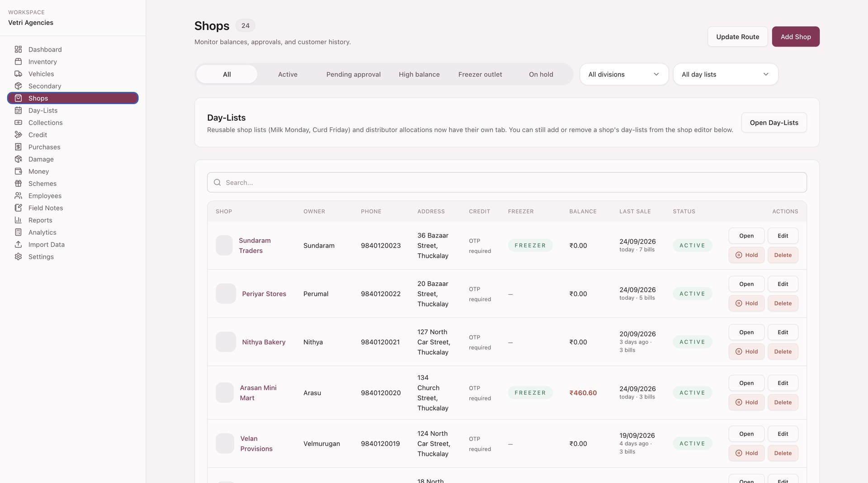Screen dimensions: 868x483
Task: Click pause icon on Arasan Mini Mart Hold
Action: tap(739, 402)
